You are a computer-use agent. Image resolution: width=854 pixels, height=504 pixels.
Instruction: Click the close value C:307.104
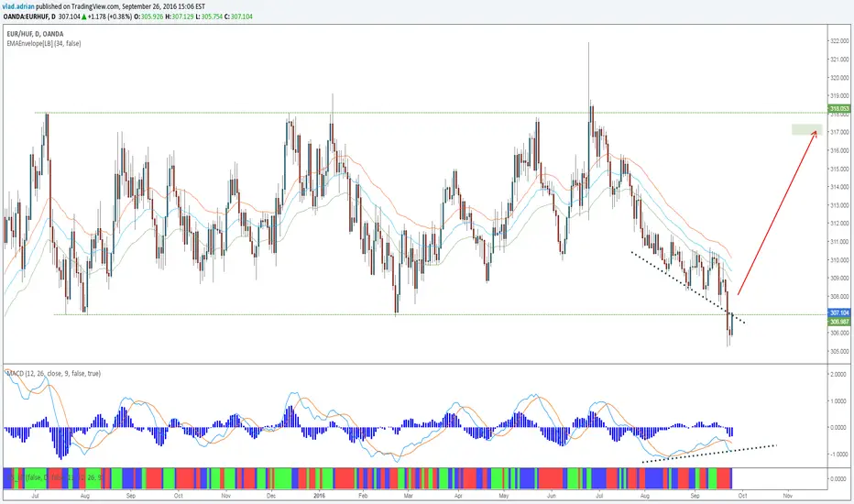[240, 16]
